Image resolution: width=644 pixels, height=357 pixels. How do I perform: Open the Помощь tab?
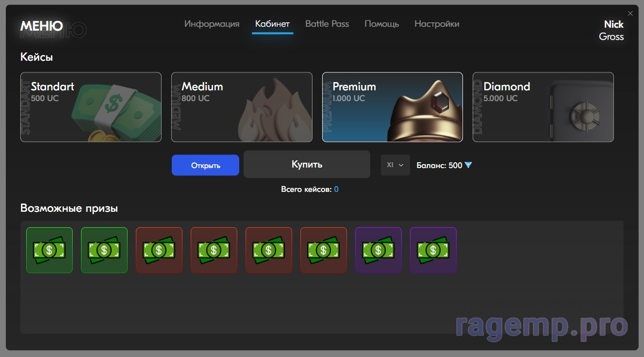[381, 24]
